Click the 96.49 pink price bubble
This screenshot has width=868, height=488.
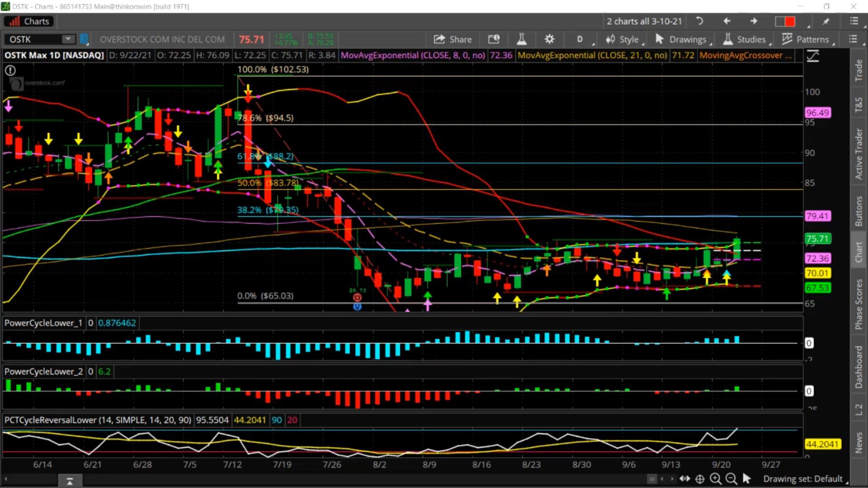[x=817, y=113]
